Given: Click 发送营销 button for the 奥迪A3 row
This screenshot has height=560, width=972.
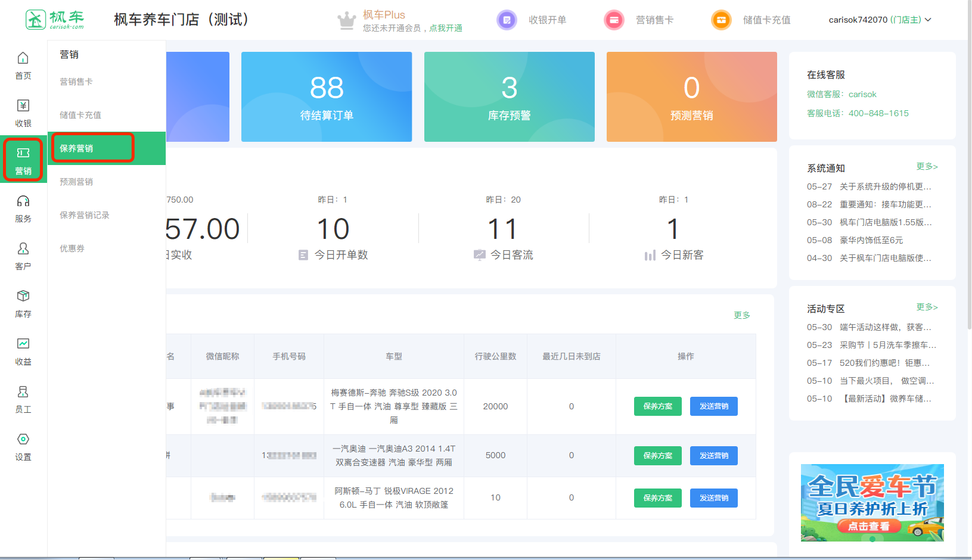Looking at the screenshot, I should pyautogui.click(x=713, y=456).
